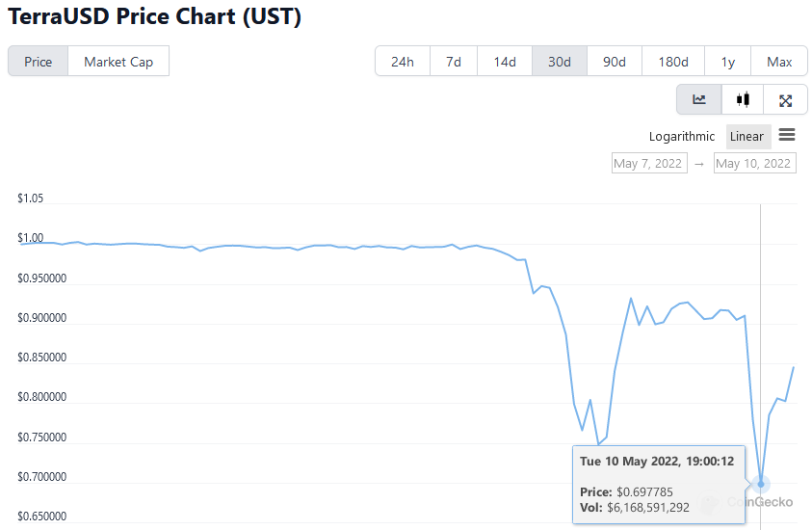Pick the 90d time range
Image resolution: width=812 pixels, height=530 pixels.
click(615, 62)
